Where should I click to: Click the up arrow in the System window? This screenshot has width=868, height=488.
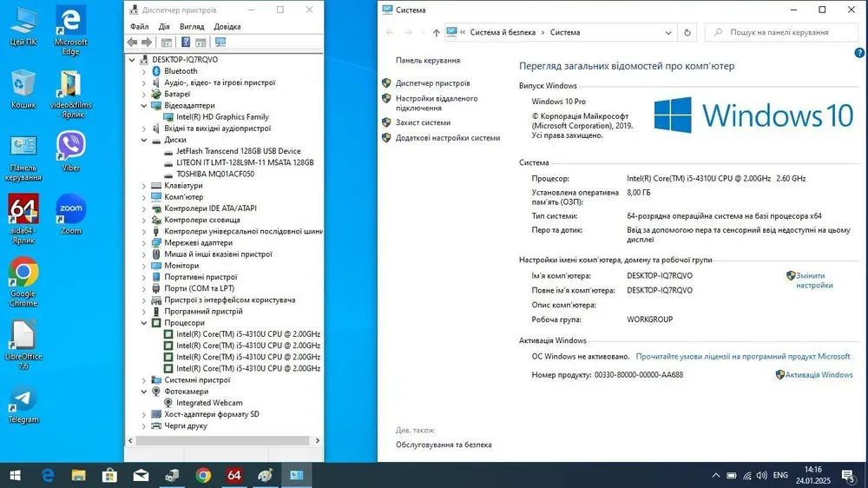436,32
